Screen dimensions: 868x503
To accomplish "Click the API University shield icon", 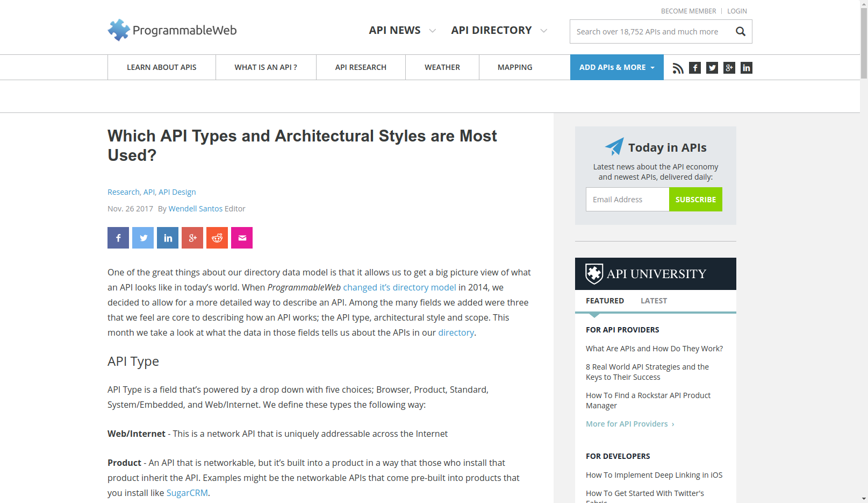I will tap(594, 274).
